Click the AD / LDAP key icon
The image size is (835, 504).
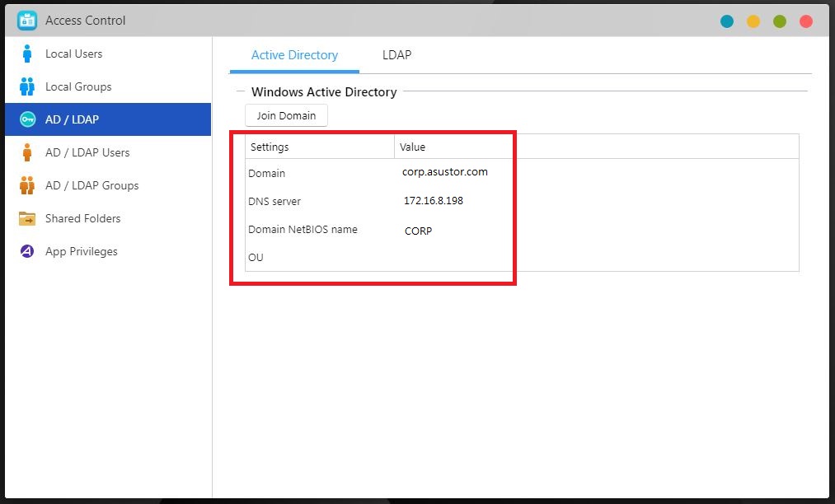click(28, 119)
